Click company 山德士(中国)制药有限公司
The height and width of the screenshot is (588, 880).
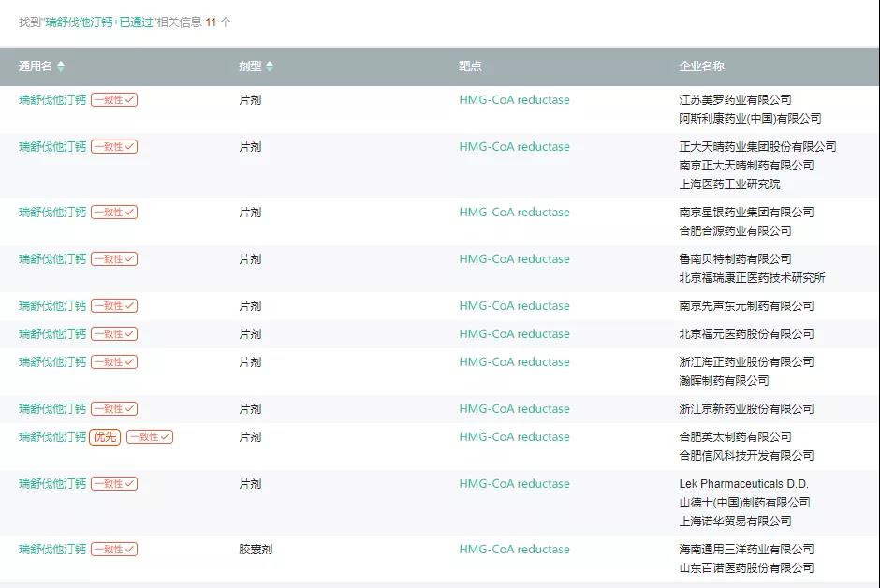[x=744, y=503]
